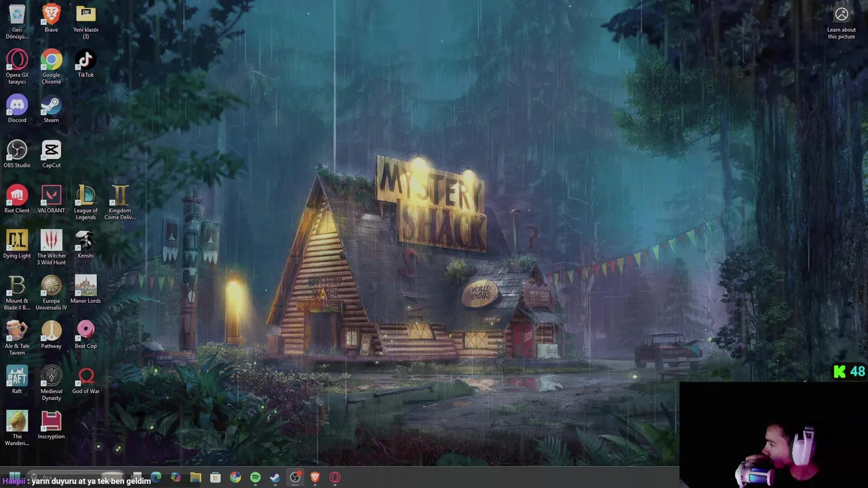868x488 pixels.
Task: Launch the Discord desktop shortcut
Action: click(17, 108)
